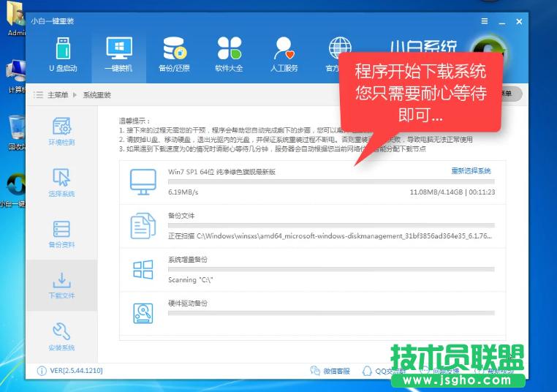Open the U盘启动 tool
Image resolution: width=557 pixels, height=392 pixels.
(x=63, y=55)
